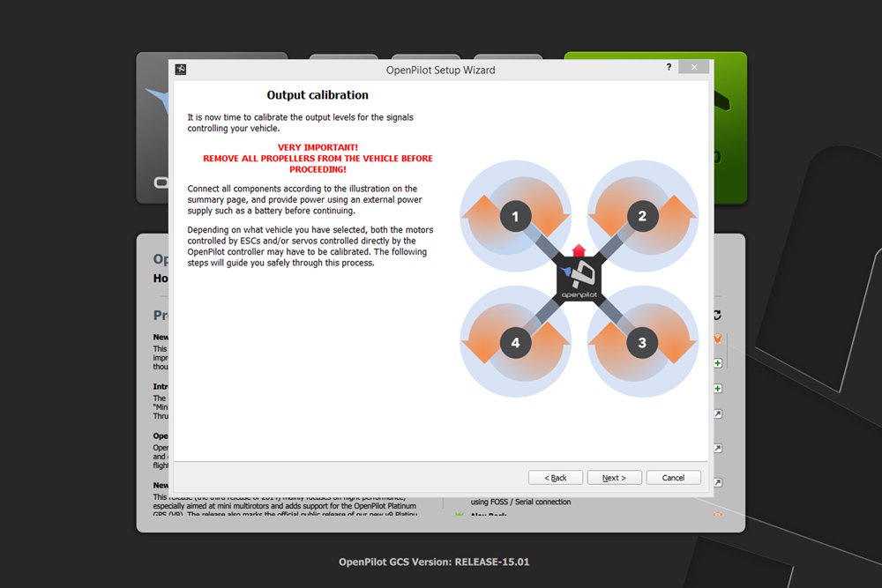Click the Next button in the wizard
The width and height of the screenshot is (882, 588).
pyautogui.click(x=614, y=477)
